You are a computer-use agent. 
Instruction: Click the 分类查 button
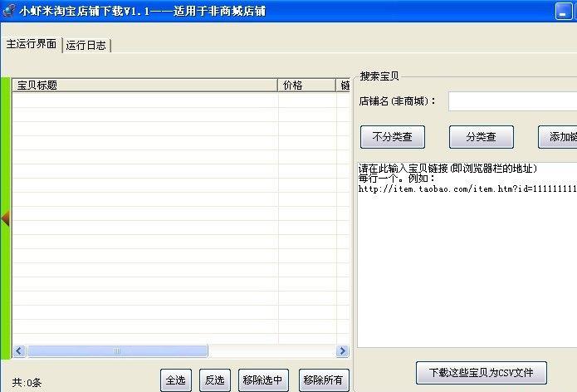click(x=482, y=137)
